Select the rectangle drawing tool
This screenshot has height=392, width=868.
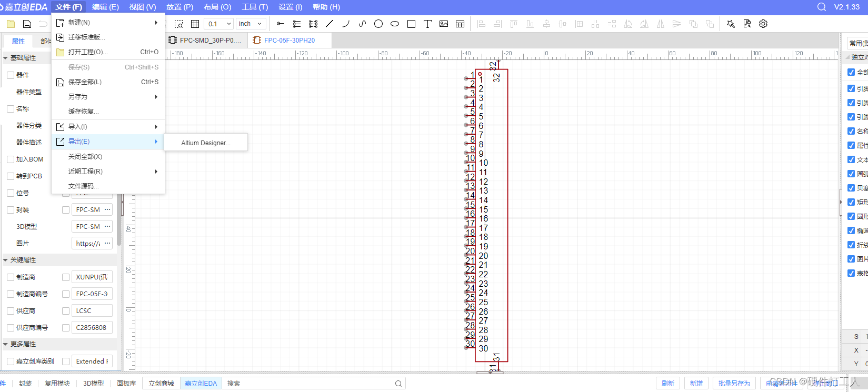pyautogui.click(x=411, y=24)
